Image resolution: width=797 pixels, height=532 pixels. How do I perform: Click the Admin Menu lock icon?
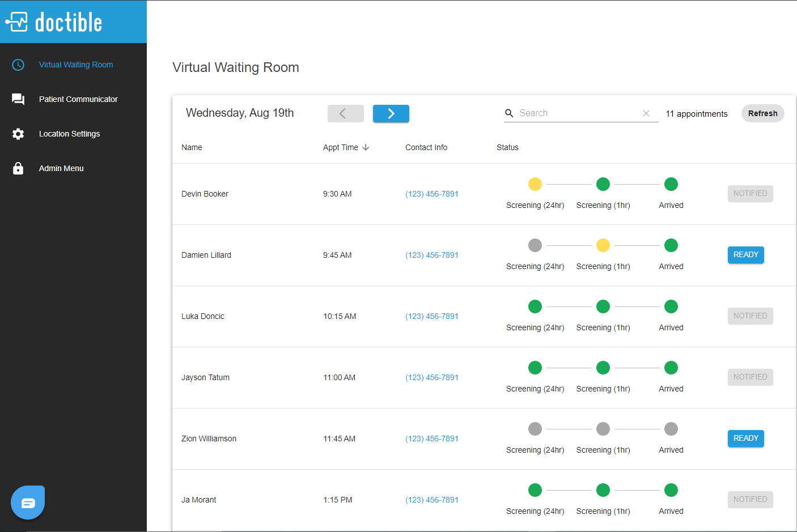tap(18, 168)
